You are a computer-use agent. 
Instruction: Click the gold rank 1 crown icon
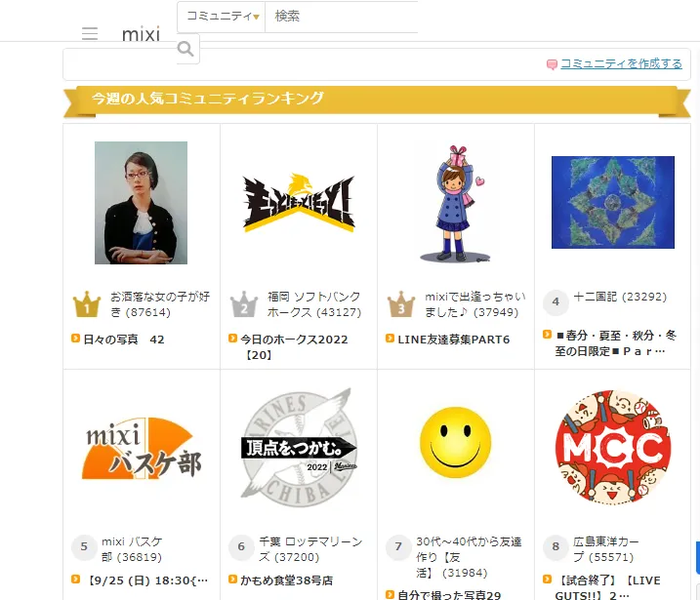coord(87,304)
